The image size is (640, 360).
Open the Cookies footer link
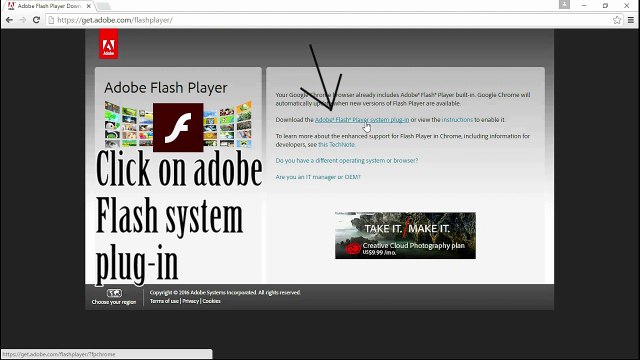211,301
